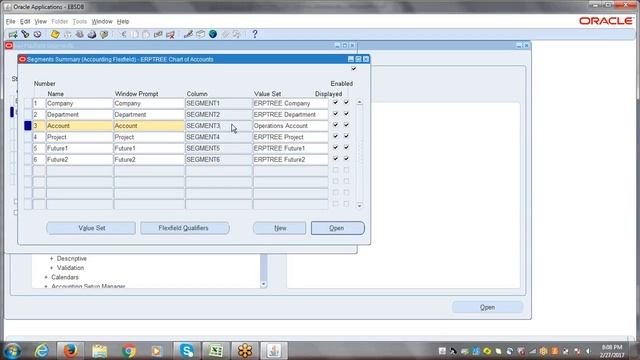This screenshot has width=640, height=360.
Task: Open the Edit menu
Action: click(x=25, y=22)
